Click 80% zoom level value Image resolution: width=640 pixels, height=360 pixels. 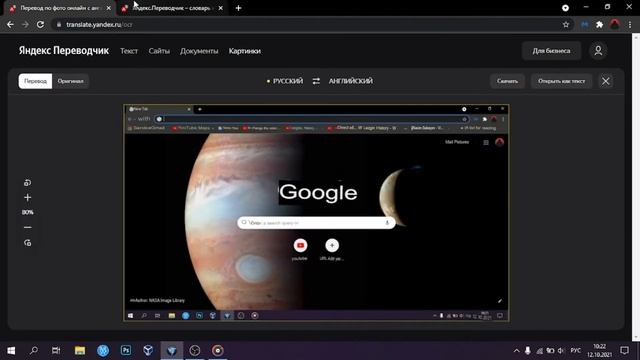(x=27, y=212)
